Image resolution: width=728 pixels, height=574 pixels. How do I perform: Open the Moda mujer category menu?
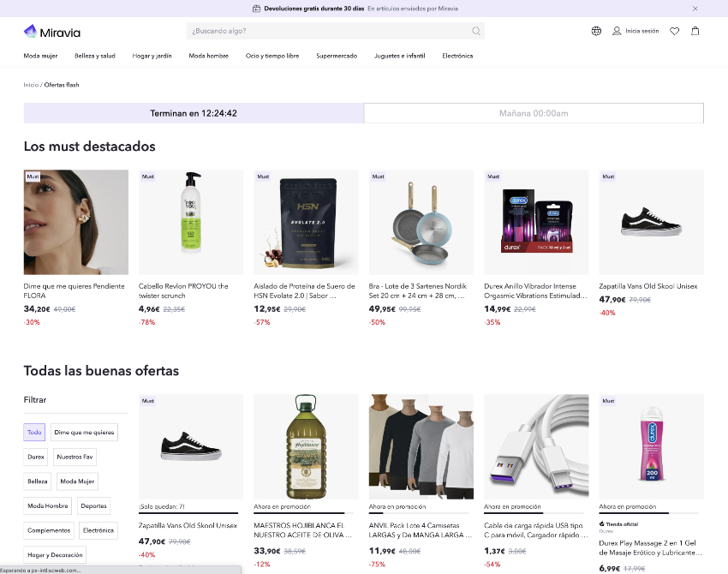coord(40,56)
